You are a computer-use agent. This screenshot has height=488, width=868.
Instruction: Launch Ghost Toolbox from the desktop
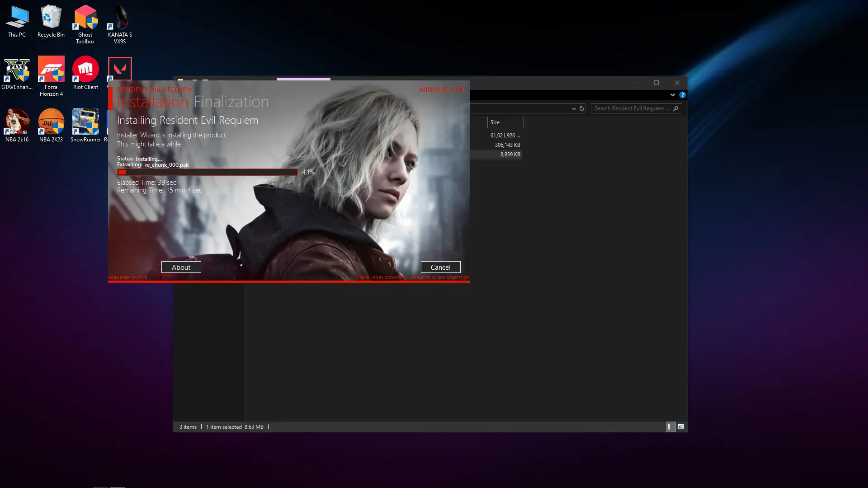click(x=85, y=24)
